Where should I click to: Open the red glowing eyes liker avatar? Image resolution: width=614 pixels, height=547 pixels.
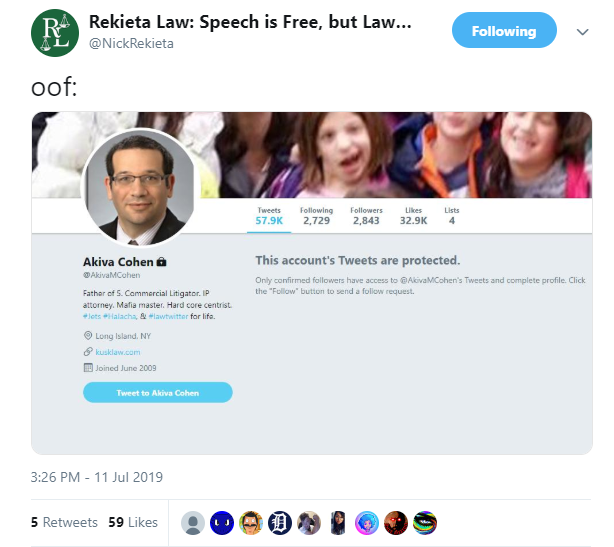click(395, 523)
